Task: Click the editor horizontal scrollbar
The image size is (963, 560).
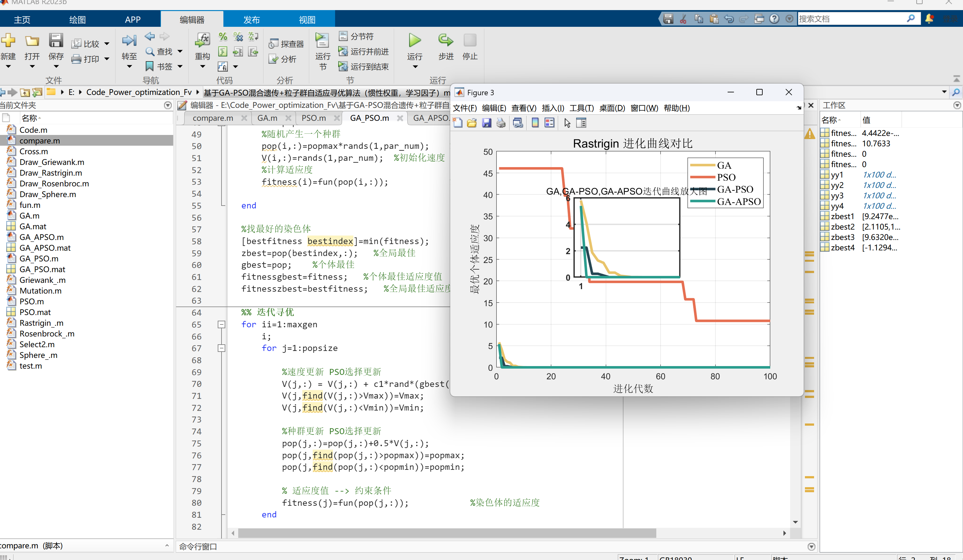Action: [446, 533]
